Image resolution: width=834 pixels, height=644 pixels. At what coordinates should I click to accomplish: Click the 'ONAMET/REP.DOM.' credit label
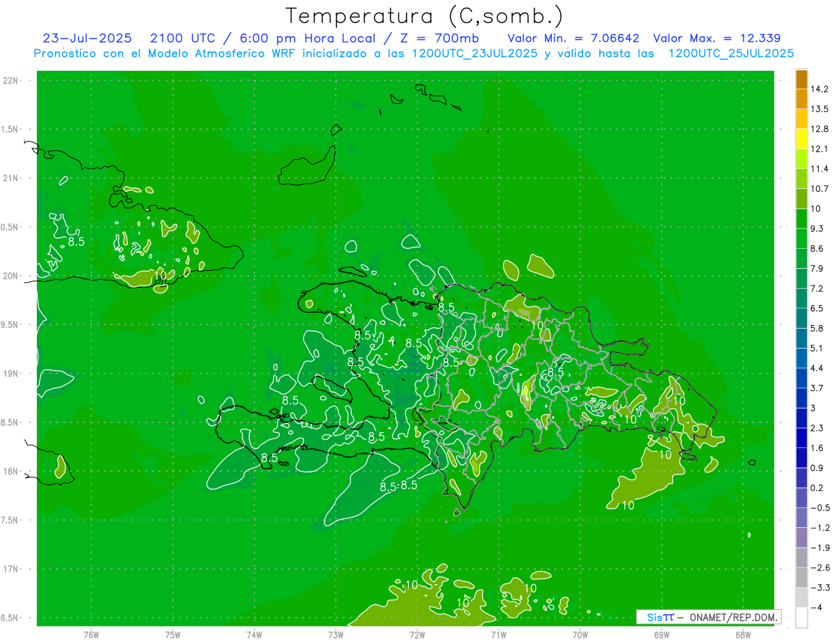click(734, 617)
